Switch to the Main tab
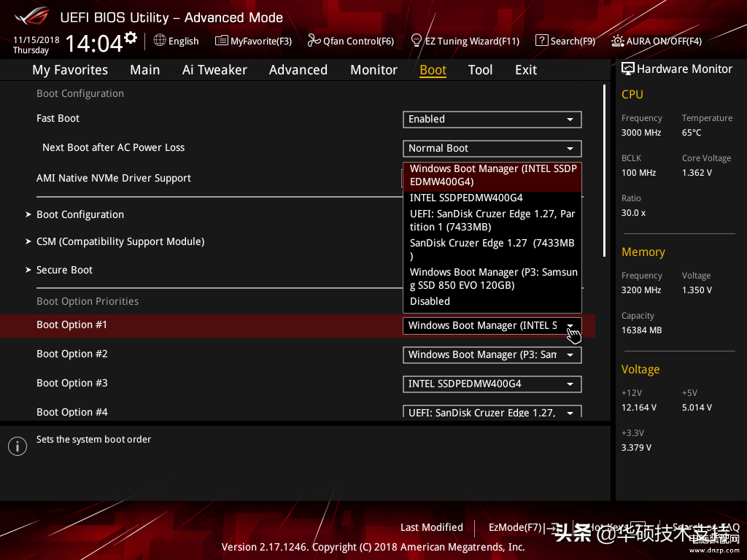Image resolution: width=747 pixels, height=560 pixels. pyautogui.click(x=145, y=70)
